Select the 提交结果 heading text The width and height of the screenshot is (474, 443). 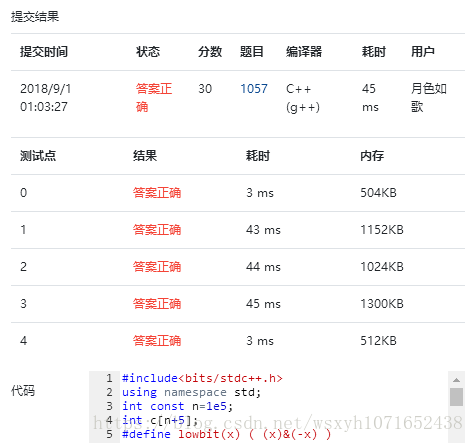[35, 16]
